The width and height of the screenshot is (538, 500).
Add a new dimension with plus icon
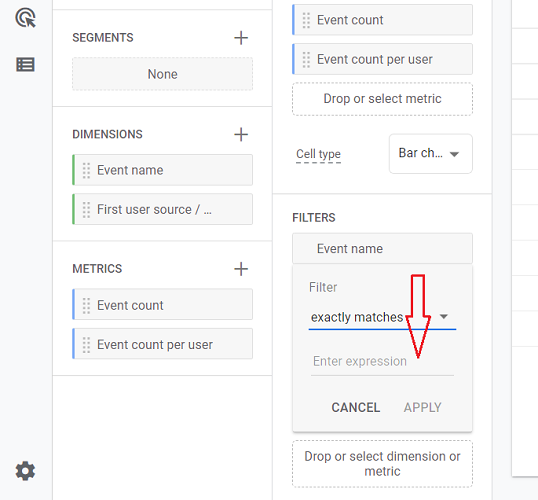tap(241, 135)
